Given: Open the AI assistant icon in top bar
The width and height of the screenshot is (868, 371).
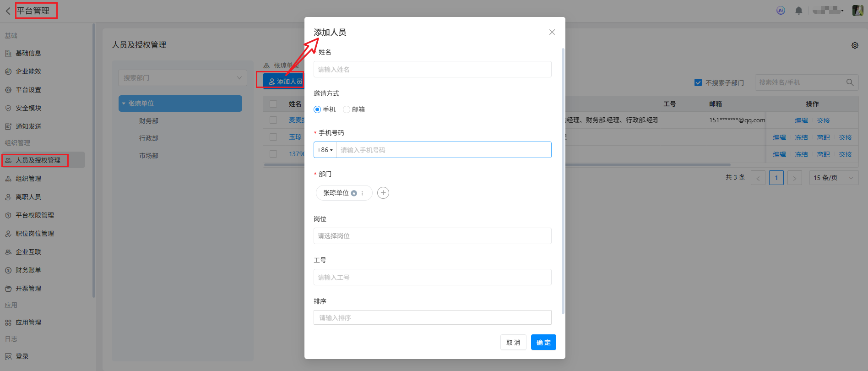Looking at the screenshot, I should click(781, 11).
